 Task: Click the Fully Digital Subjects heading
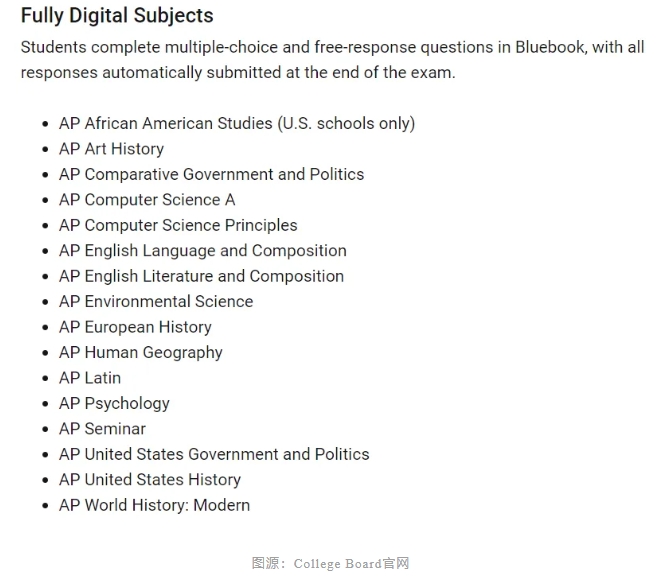click(117, 16)
